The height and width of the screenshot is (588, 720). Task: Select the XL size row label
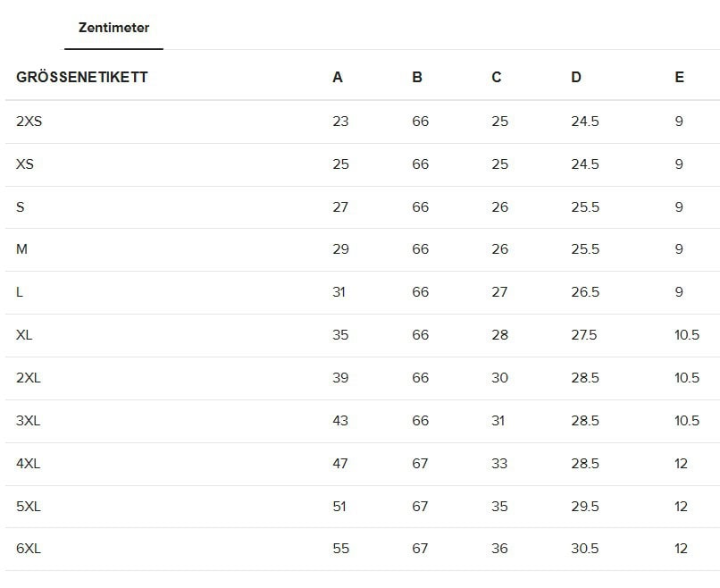pyautogui.click(x=24, y=335)
